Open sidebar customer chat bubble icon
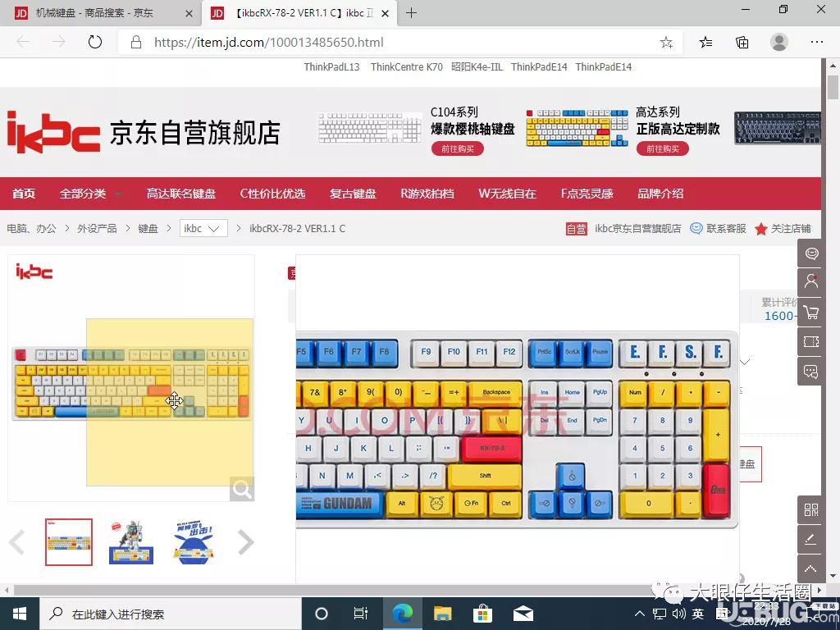Image resolution: width=840 pixels, height=630 pixels. pyautogui.click(x=811, y=253)
